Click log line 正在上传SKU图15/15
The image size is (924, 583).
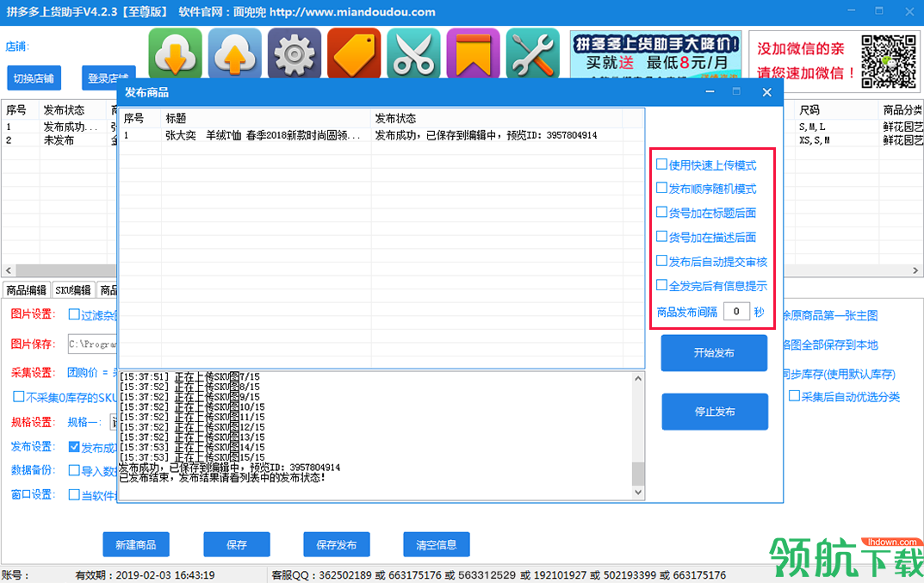point(192,457)
